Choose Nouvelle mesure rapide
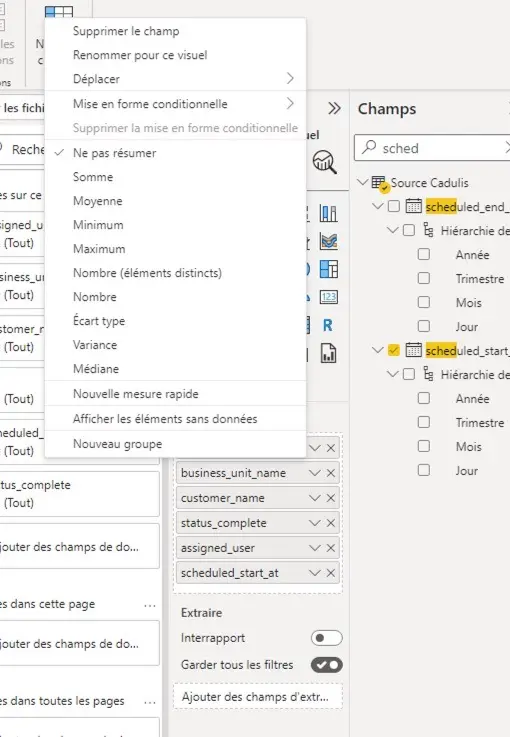This screenshot has width=510, height=737. pos(175,394)
